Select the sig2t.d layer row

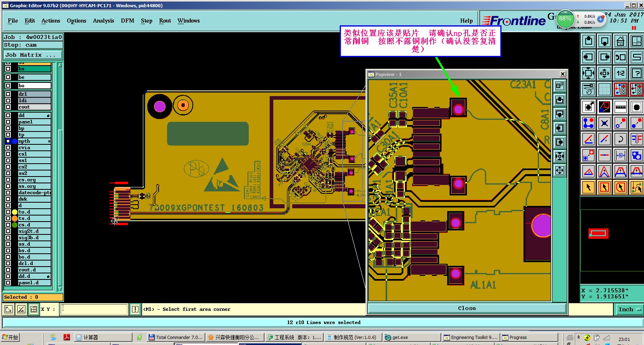pos(35,231)
